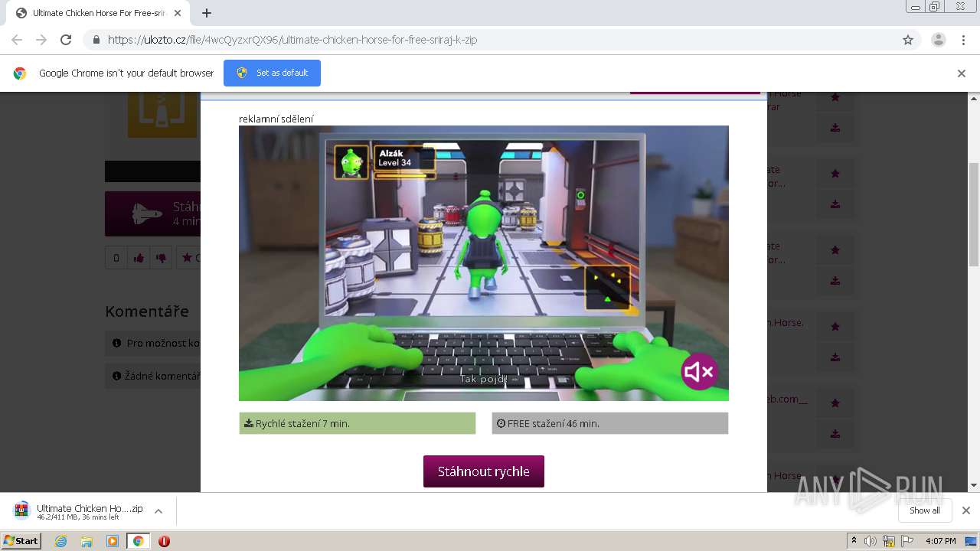Open Windows Media Player from taskbar
Viewport: 980px width, 551px height.
(113, 541)
